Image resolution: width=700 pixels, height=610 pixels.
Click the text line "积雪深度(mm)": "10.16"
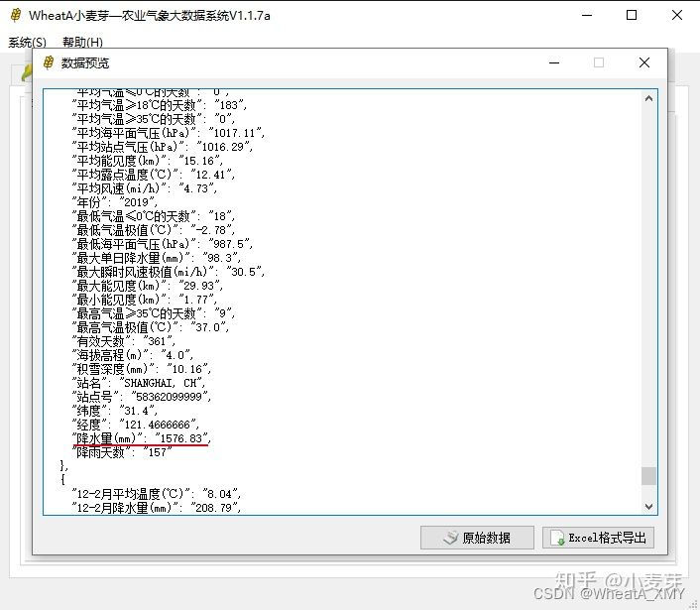pyautogui.click(x=142, y=369)
